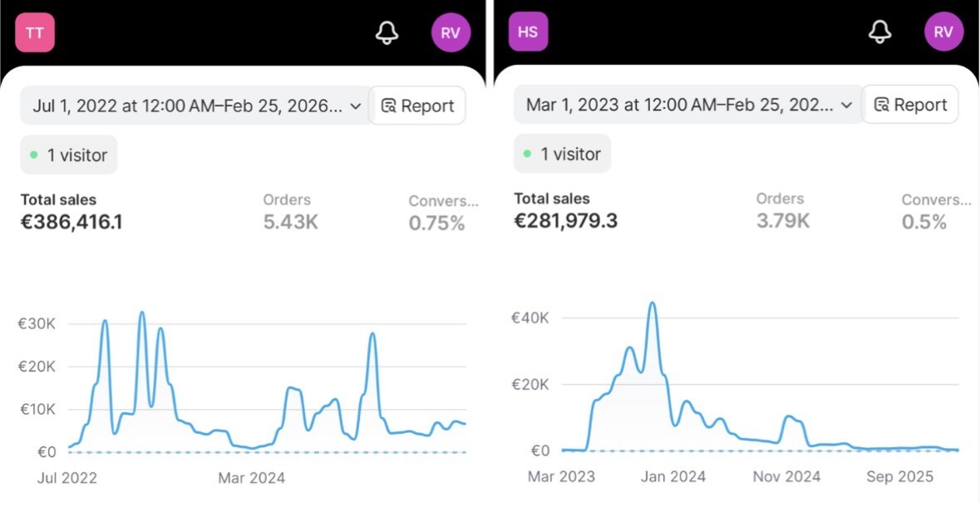Viewport: 980px width, 507px height.
Task: Click the Jan 2024 axis label
Action: click(x=672, y=477)
